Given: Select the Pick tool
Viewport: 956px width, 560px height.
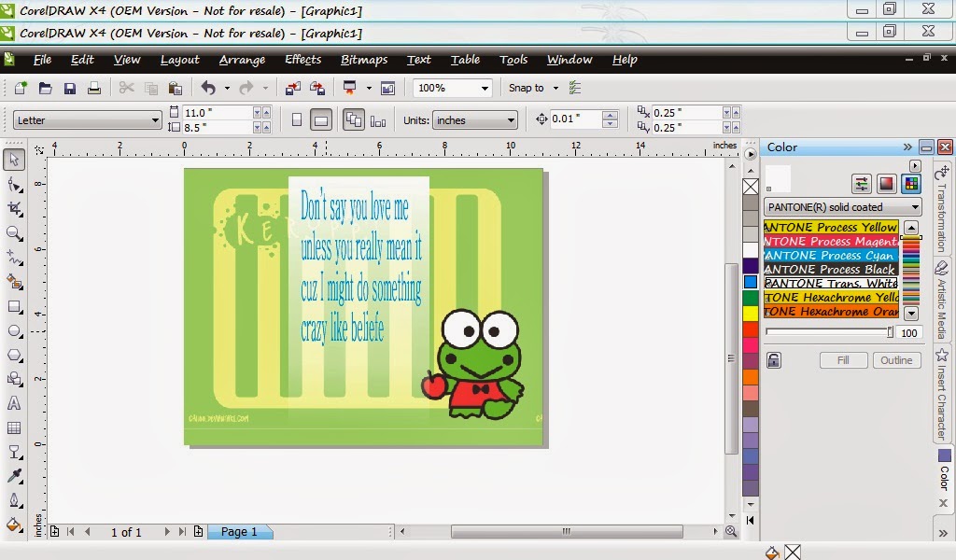Looking at the screenshot, I should [14, 160].
